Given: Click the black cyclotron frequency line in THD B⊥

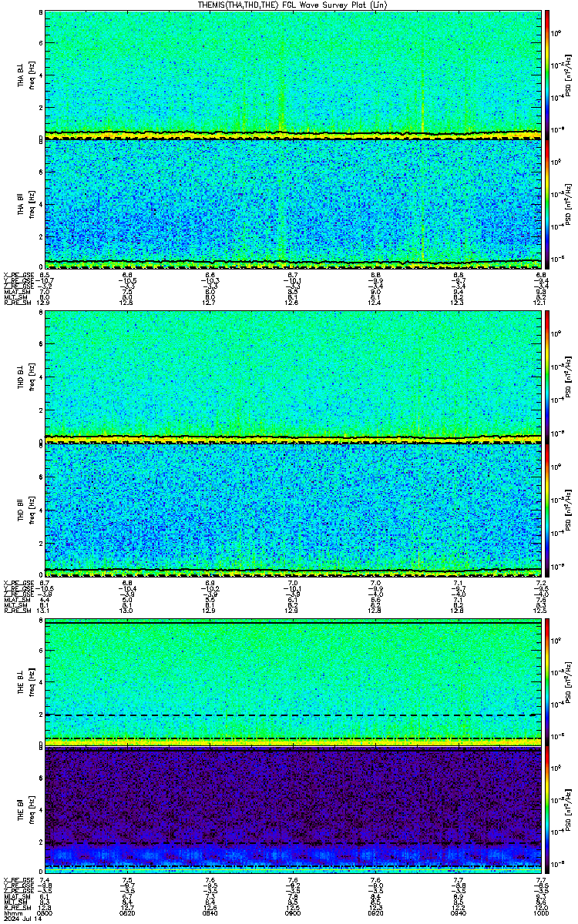Looking at the screenshot, I should point(293,439).
